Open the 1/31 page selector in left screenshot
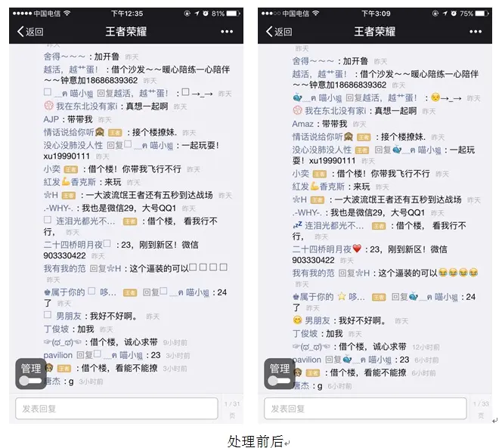The height and width of the screenshot is (448, 502). pos(232,409)
